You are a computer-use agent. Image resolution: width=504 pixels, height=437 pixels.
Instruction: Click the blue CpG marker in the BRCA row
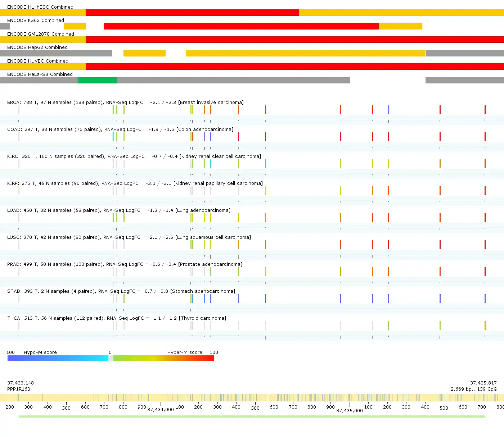click(388, 110)
